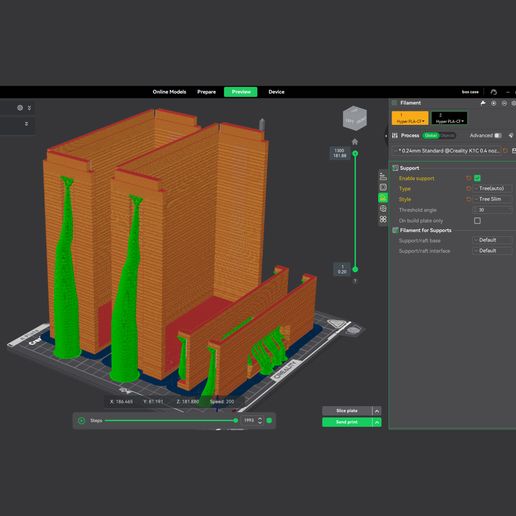Toggle the Advanced switch
Screen dimensions: 516x516
[498, 136]
